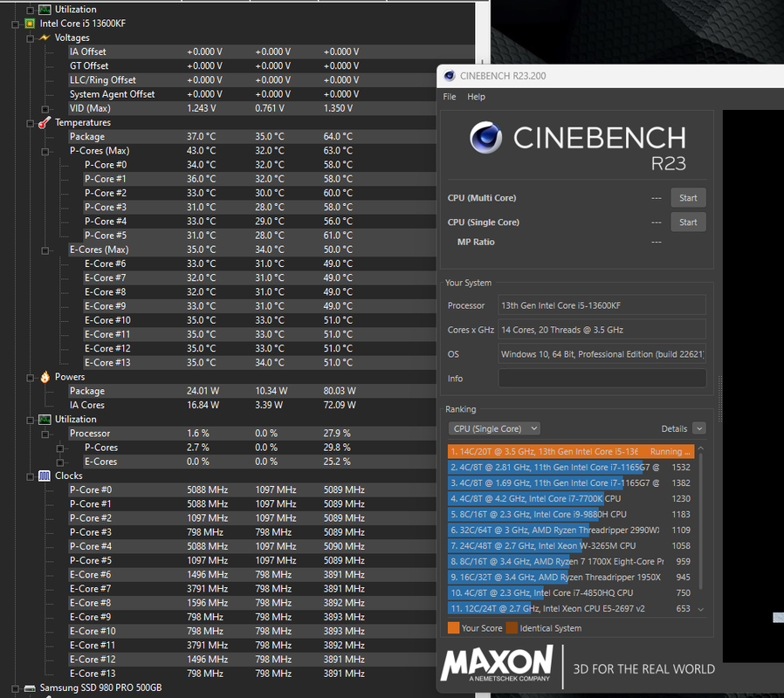Viewport: 784px width, 698px height.
Task: Open the CPU (Single Core) ranking dropdown
Action: [494, 428]
